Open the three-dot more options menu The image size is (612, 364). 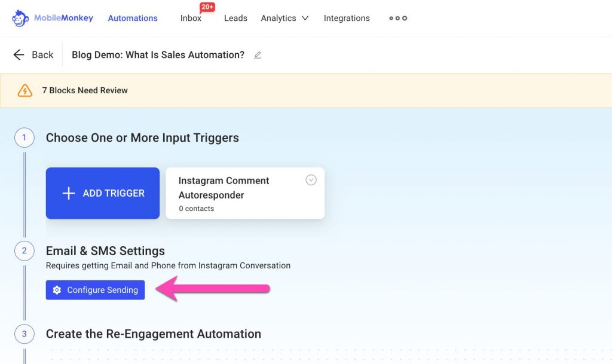click(x=398, y=18)
